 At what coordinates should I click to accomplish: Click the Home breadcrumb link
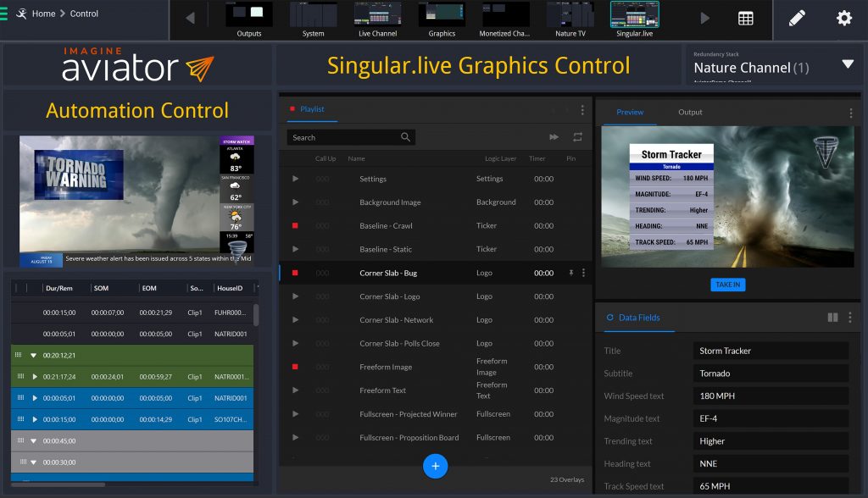[43, 14]
